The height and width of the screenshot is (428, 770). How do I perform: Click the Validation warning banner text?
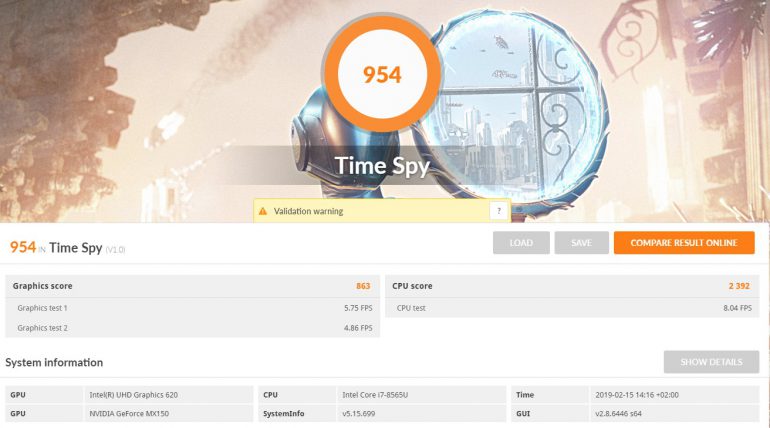tap(308, 212)
